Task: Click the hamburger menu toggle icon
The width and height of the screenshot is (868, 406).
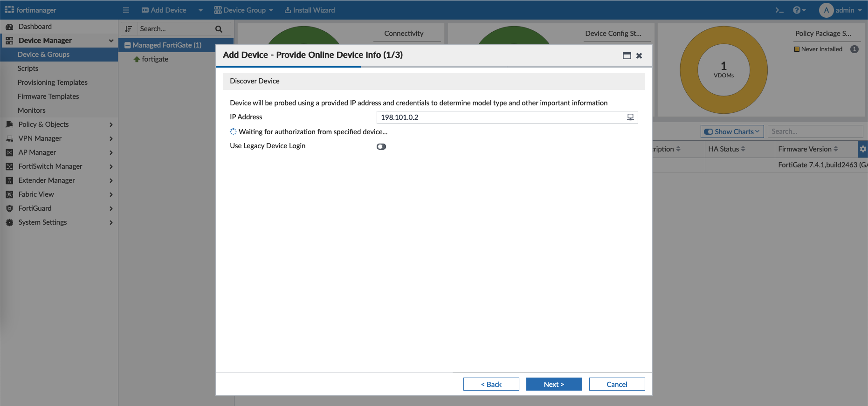Action: pyautogui.click(x=126, y=10)
